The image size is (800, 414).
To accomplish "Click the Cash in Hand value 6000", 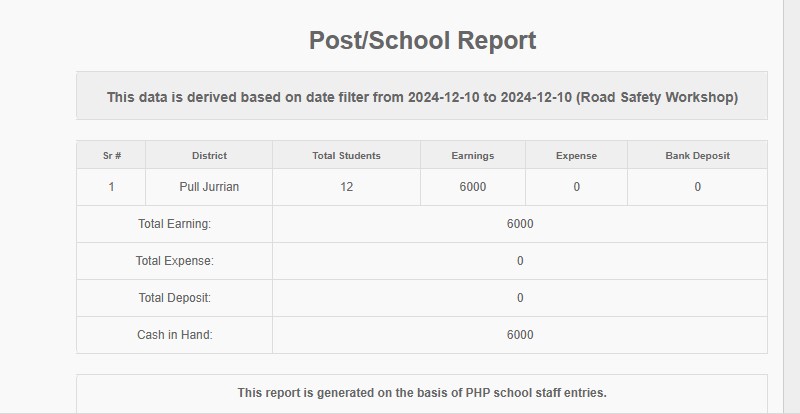I will coord(520,335).
